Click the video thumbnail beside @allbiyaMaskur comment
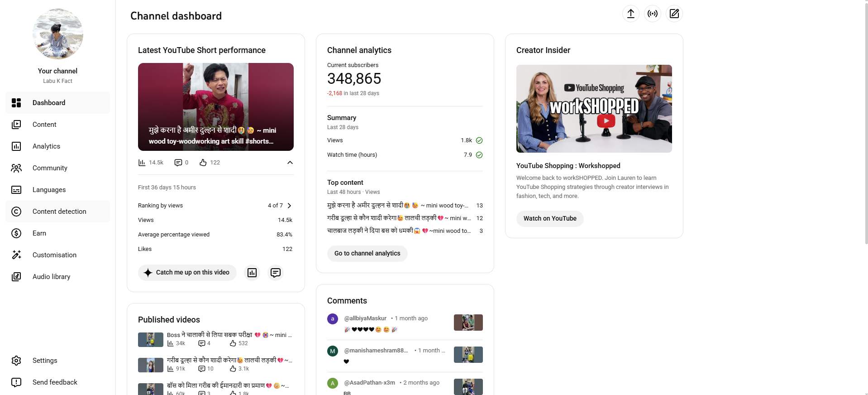868x395 pixels. [x=468, y=323]
